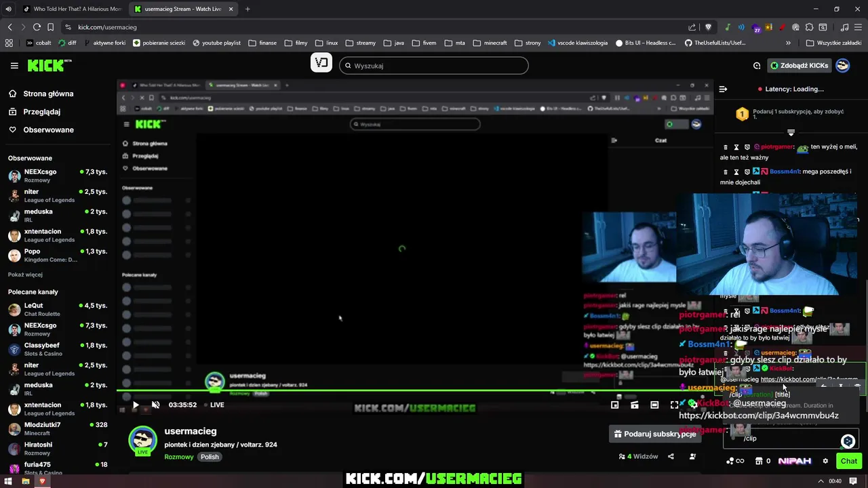Click the Wyszukaj search field

point(434,66)
